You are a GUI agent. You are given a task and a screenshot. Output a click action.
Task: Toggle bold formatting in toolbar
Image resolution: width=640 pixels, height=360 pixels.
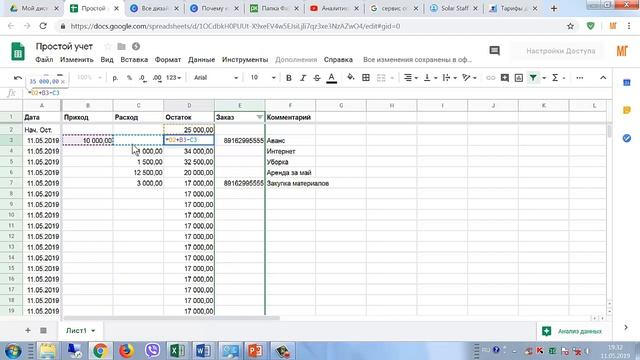click(x=289, y=78)
